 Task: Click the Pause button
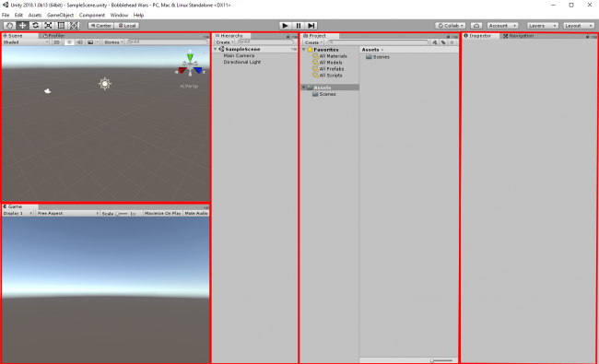click(299, 26)
